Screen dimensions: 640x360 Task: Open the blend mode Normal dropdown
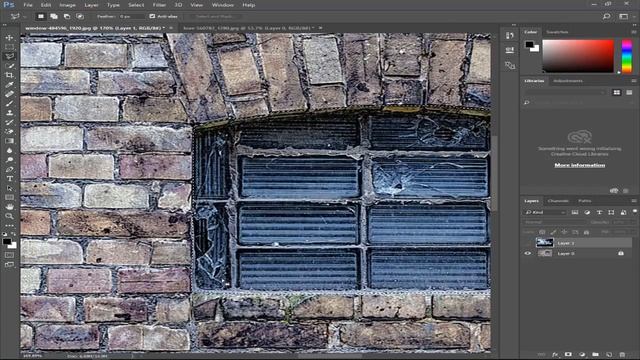tap(554, 222)
